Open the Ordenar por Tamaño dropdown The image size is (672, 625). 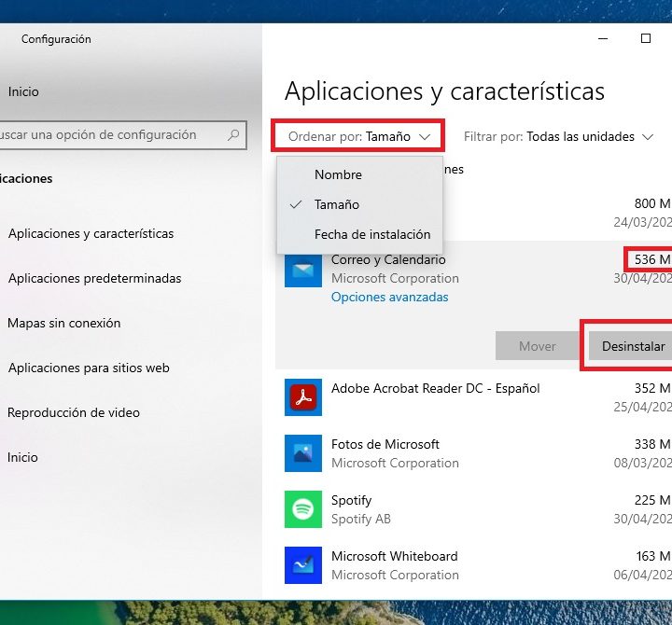pyautogui.click(x=358, y=136)
